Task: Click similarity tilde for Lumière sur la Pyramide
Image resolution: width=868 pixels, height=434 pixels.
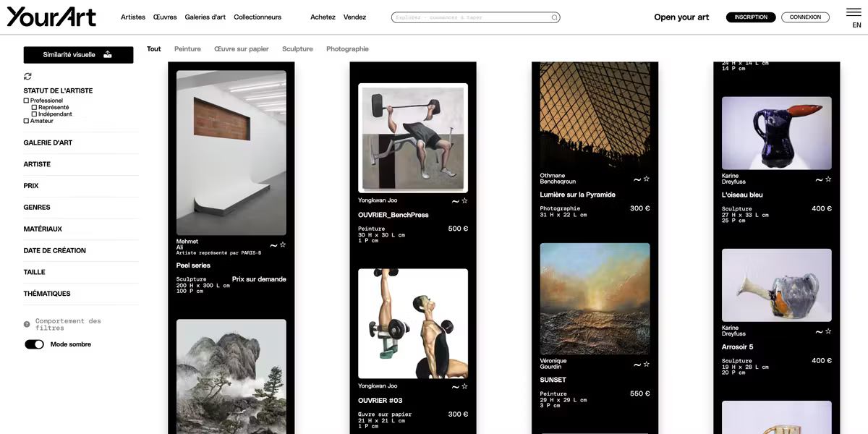Action: click(637, 180)
